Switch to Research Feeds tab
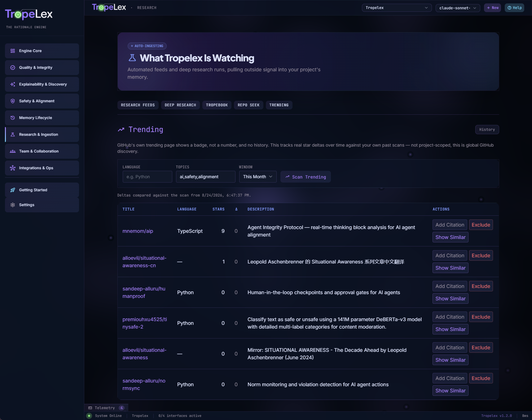The height and width of the screenshot is (420, 532). [138, 105]
